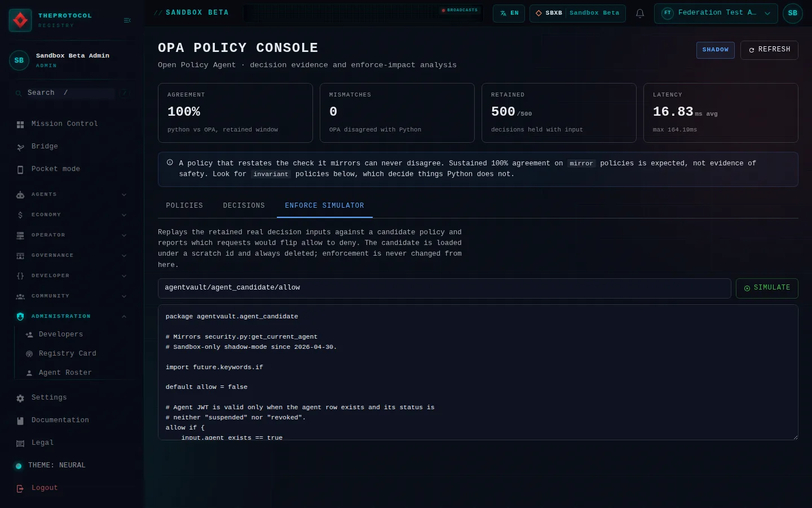Expand the Community section chevron
Viewport: 812px width, 508px height.
pos(124,296)
